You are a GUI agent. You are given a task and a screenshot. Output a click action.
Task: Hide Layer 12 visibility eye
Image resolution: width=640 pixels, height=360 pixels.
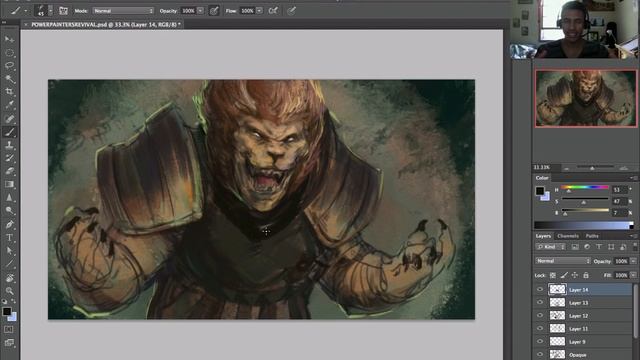point(540,316)
